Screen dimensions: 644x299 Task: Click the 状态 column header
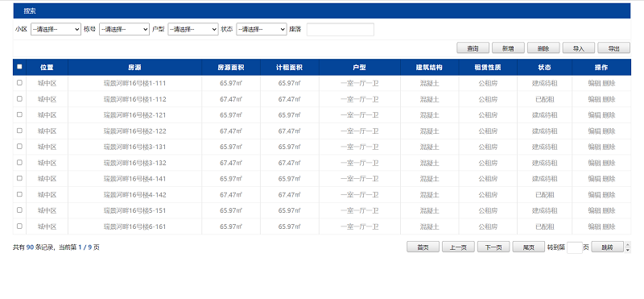pyautogui.click(x=545, y=68)
